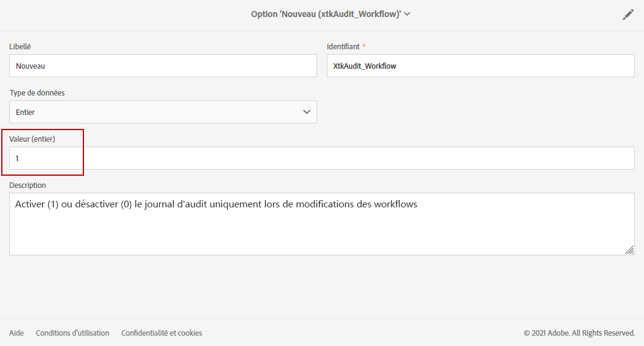
Task: Click the Identifiant field label
Action: coord(343,46)
